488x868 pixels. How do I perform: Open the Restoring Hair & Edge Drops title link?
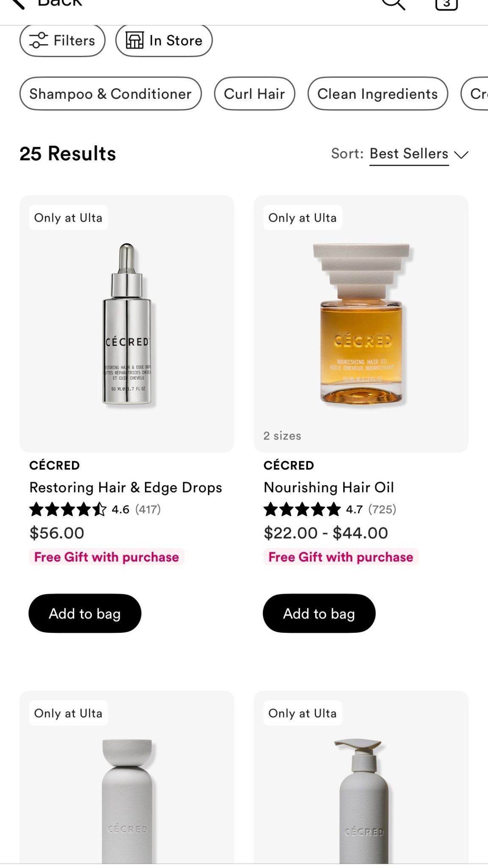[126, 487]
